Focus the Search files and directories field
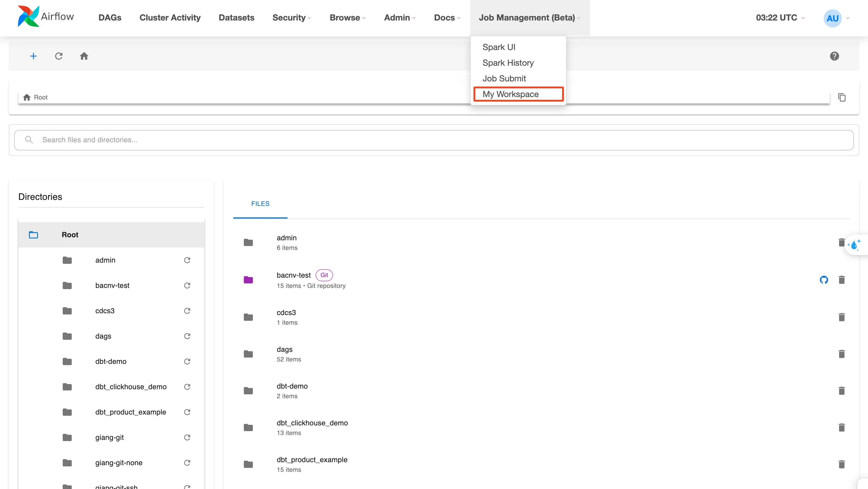 pos(434,140)
